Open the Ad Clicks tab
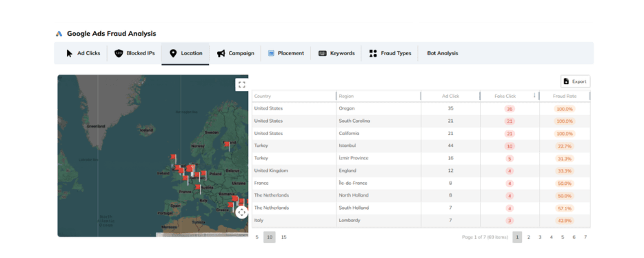644x258 pixels. pyautogui.click(x=83, y=53)
